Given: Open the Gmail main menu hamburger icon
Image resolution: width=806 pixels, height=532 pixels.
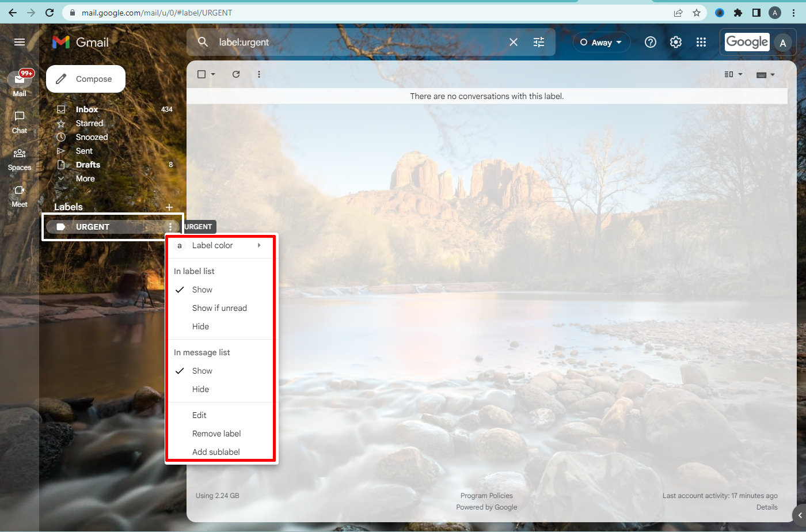Looking at the screenshot, I should 20,42.
